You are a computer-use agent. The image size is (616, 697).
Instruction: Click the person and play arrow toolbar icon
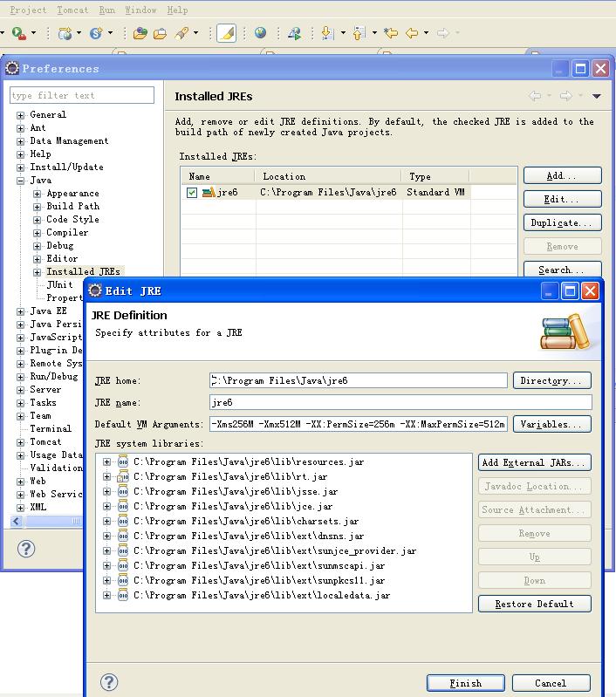tap(294, 33)
